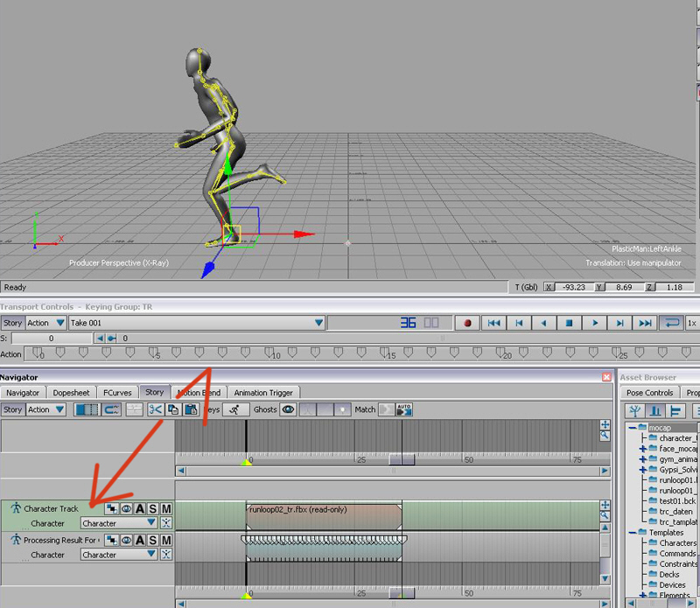Viewport: 700px width, 608px height.
Task: Toggle Mute (M) on Character Track
Action: pyautogui.click(x=166, y=509)
